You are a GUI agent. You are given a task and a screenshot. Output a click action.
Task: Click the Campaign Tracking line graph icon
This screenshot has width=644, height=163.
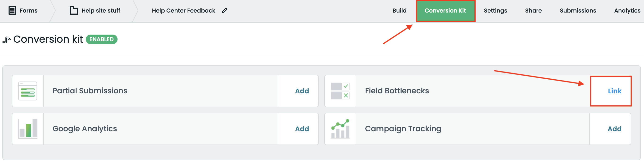click(x=340, y=129)
